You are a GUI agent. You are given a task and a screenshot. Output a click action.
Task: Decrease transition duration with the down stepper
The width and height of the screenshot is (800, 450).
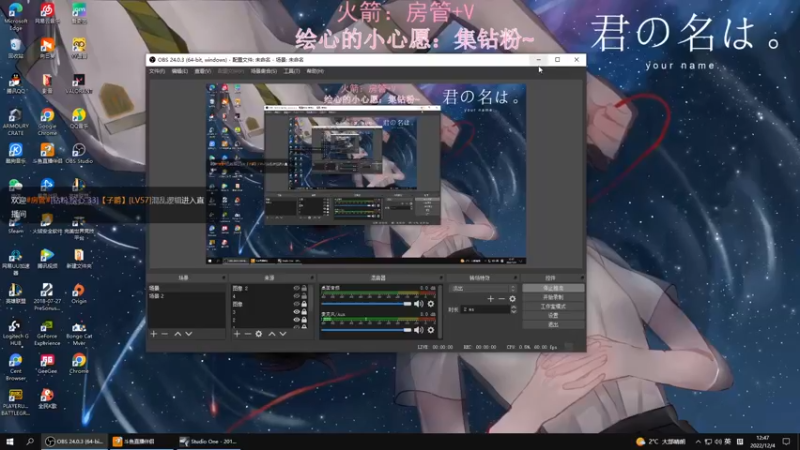[x=514, y=311]
